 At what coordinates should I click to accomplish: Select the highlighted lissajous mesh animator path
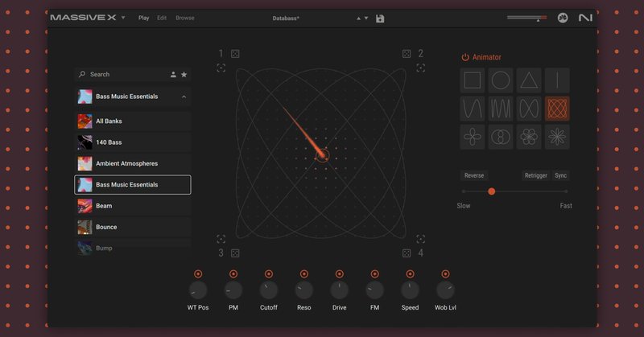point(557,109)
